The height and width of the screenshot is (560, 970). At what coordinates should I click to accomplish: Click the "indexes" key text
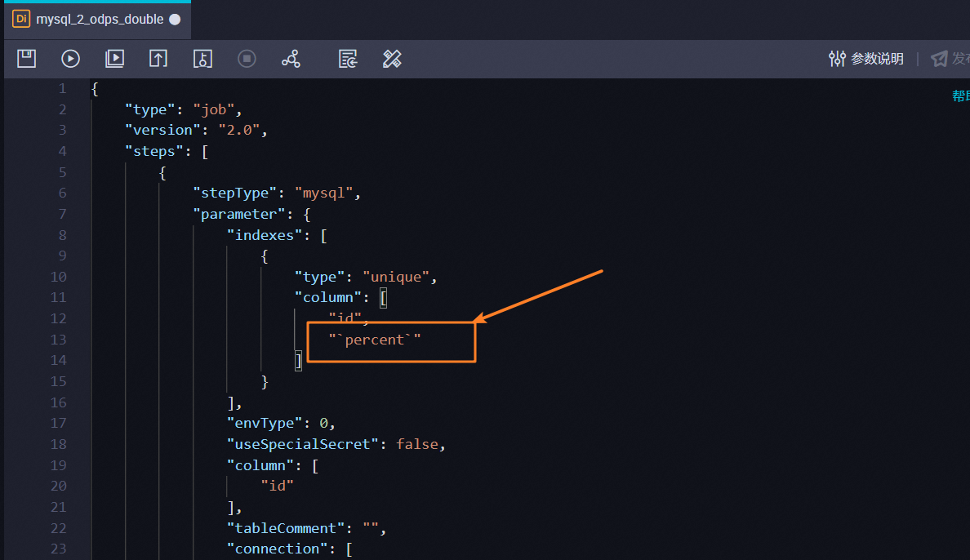click(x=265, y=235)
